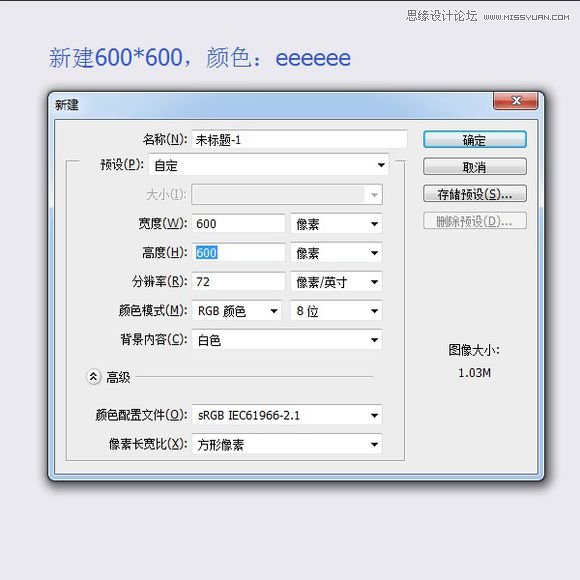Click the 宽度 width input field
580x580 pixels.
239,223
